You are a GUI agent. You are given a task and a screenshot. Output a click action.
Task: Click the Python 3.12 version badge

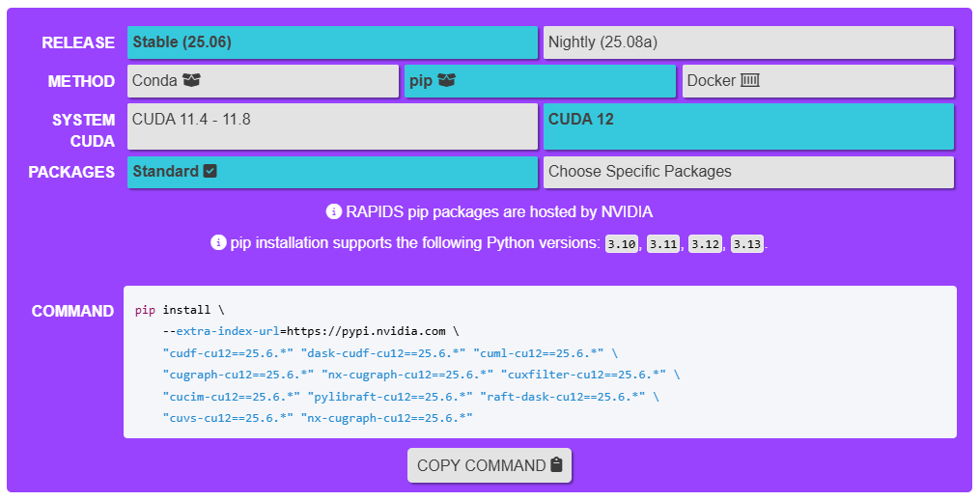705,244
